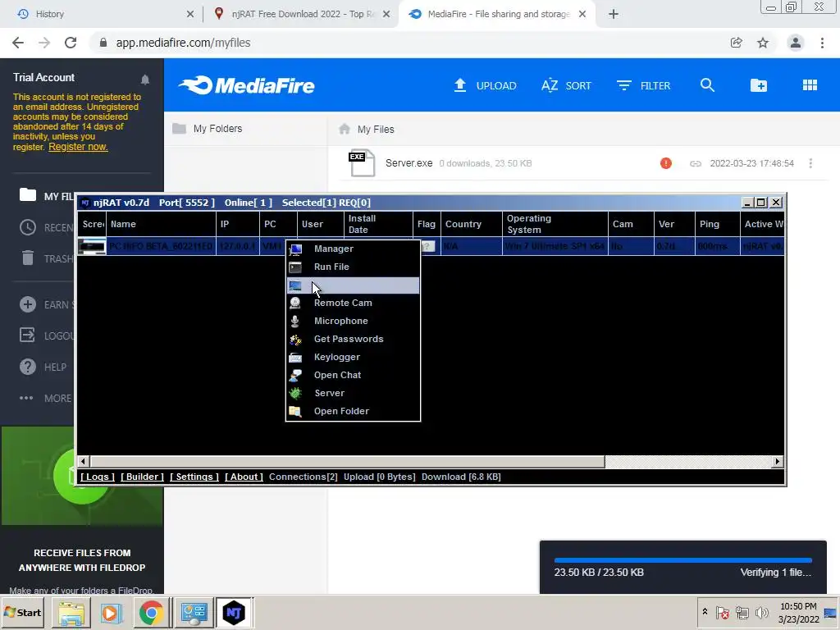Open the Chrome profile avatar
The image size is (840, 630).
[x=796, y=43]
